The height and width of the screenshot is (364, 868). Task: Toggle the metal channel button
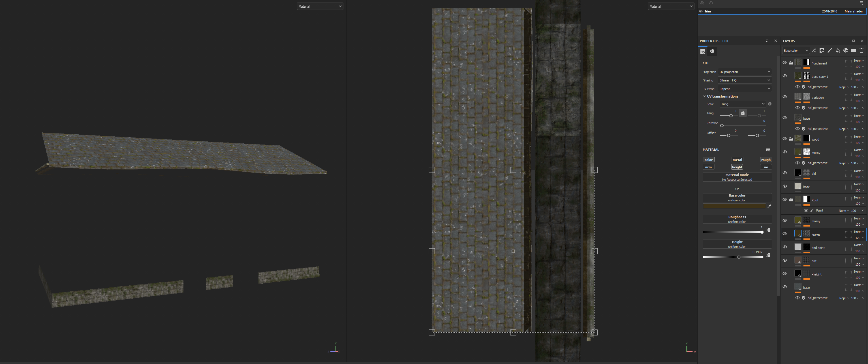pos(737,160)
